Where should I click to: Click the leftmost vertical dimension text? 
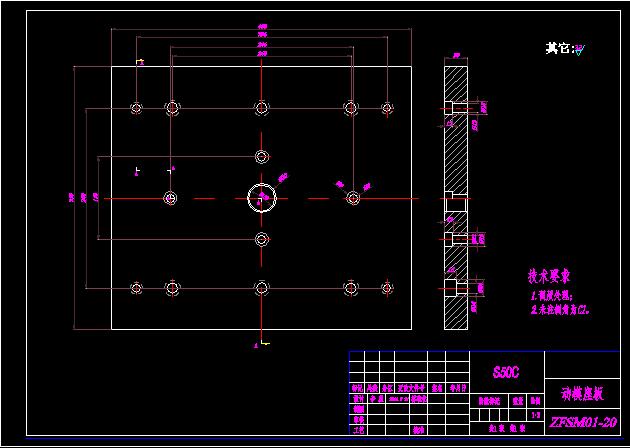(x=72, y=197)
